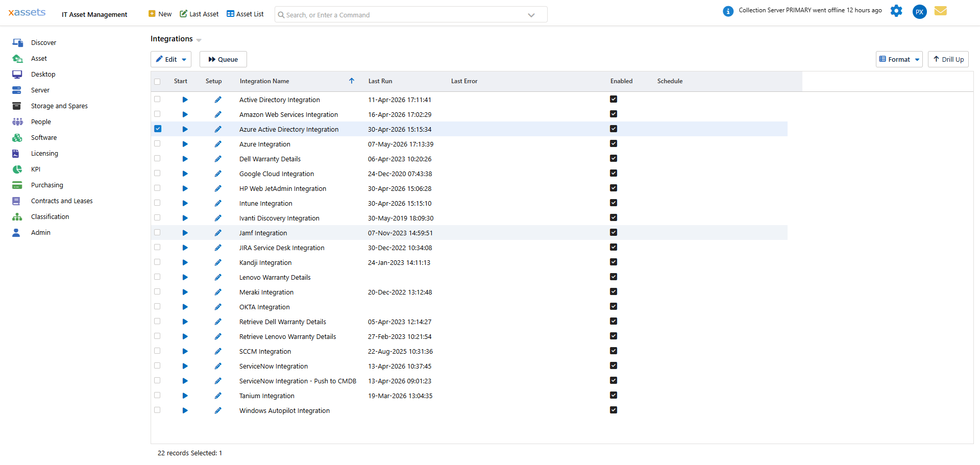Expand the search command dropdown arrow

[531, 15]
